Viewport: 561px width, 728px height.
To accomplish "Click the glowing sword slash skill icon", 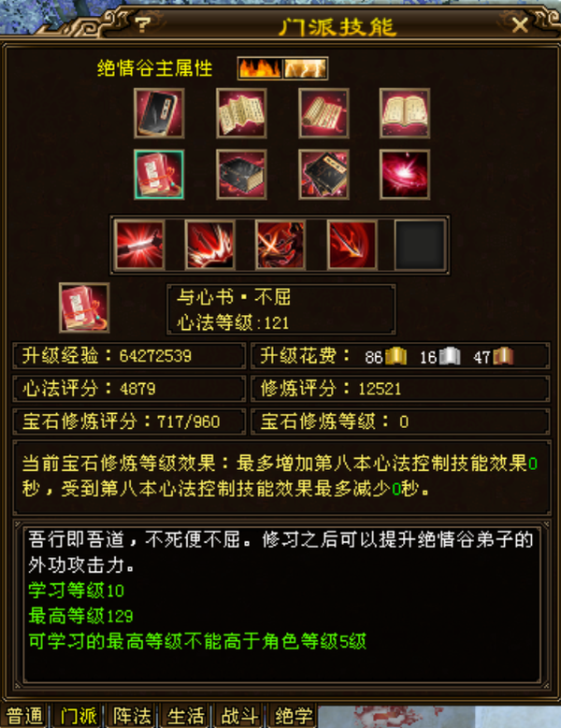I will point(140,245).
